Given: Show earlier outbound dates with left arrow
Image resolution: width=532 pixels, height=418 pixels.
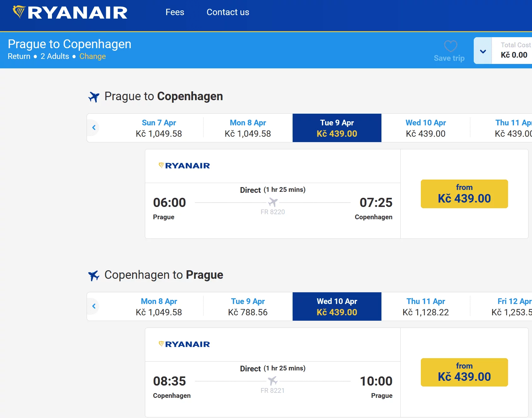Looking at the screenshot, I should [94, 128].
